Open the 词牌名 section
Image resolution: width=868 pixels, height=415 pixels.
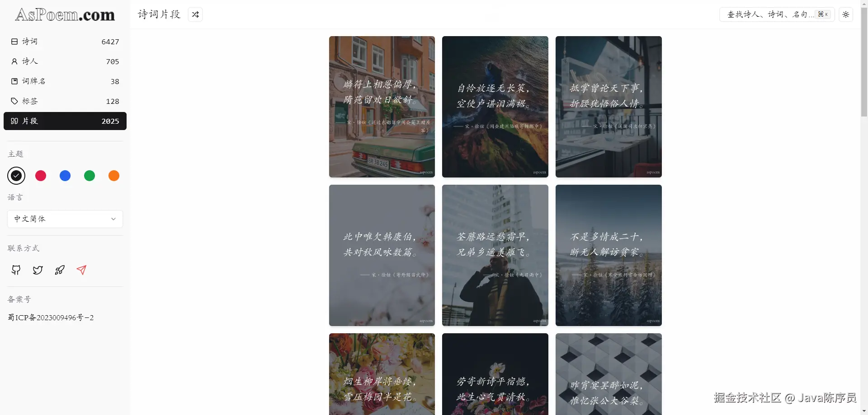pyautogui.click(x=65, y=81)
